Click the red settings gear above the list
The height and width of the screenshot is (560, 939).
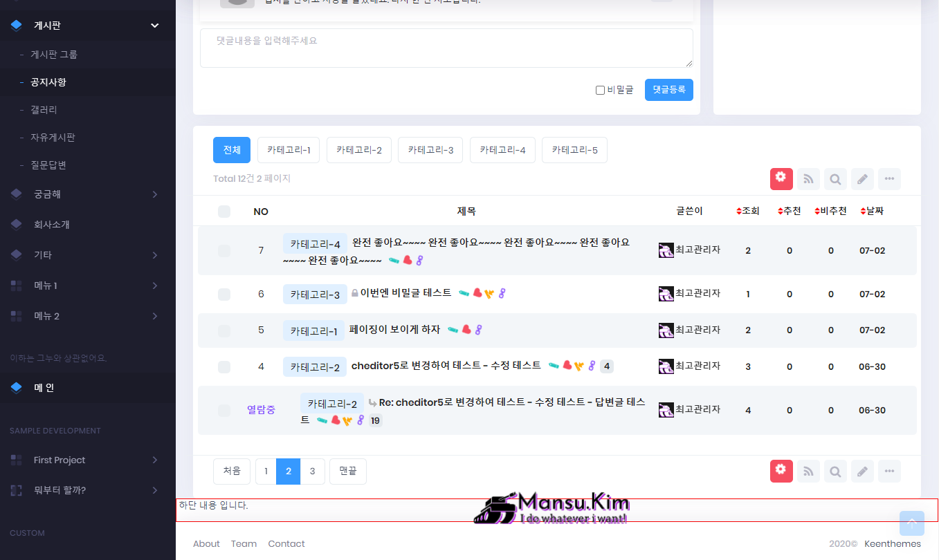[781, 178]
